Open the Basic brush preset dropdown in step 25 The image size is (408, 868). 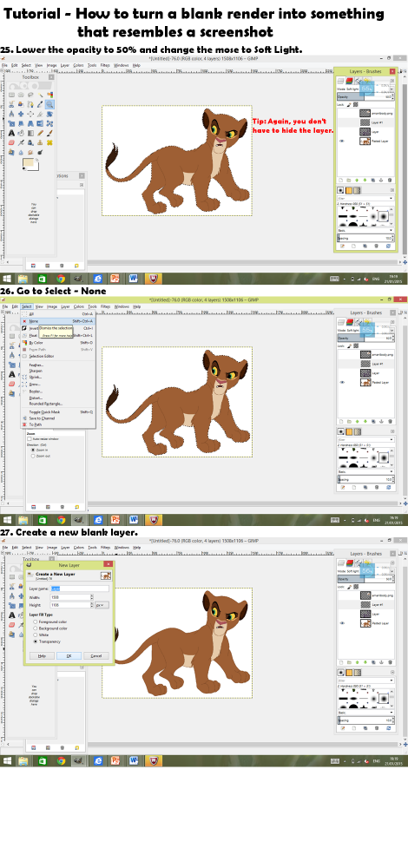[366, 230]
